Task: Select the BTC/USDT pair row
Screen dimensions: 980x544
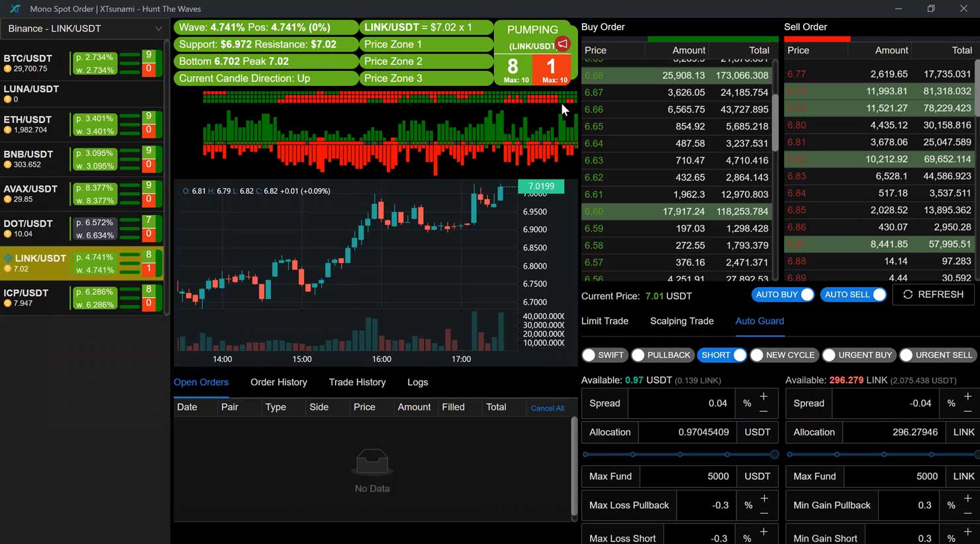Action: coord(81,63)
